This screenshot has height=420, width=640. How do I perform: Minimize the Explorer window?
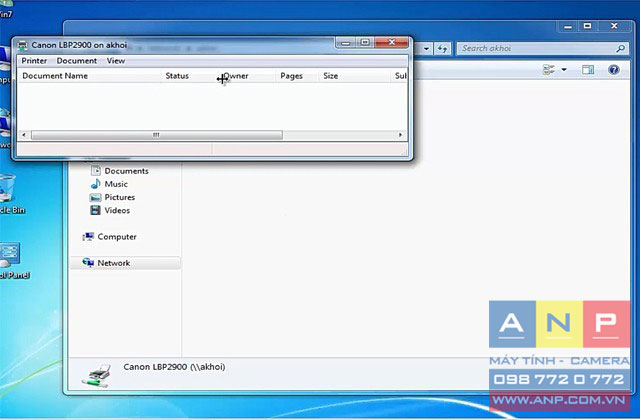[x=568, y=27]
